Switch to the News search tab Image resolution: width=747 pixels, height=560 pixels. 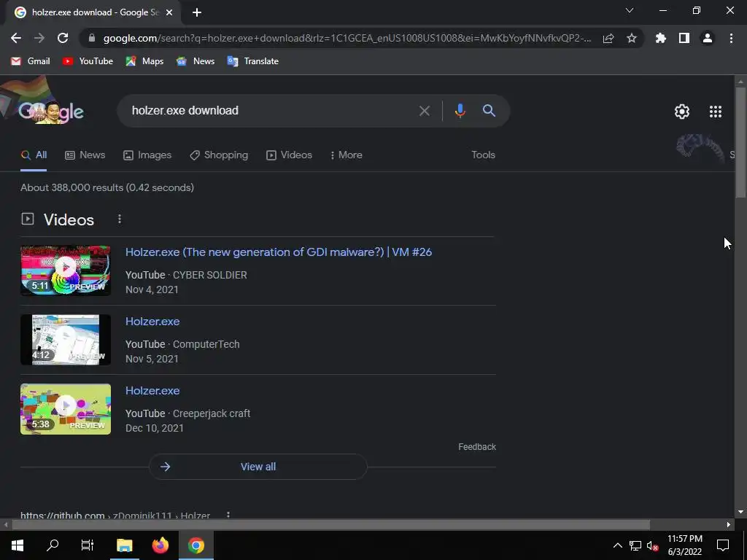coord(85,155)
